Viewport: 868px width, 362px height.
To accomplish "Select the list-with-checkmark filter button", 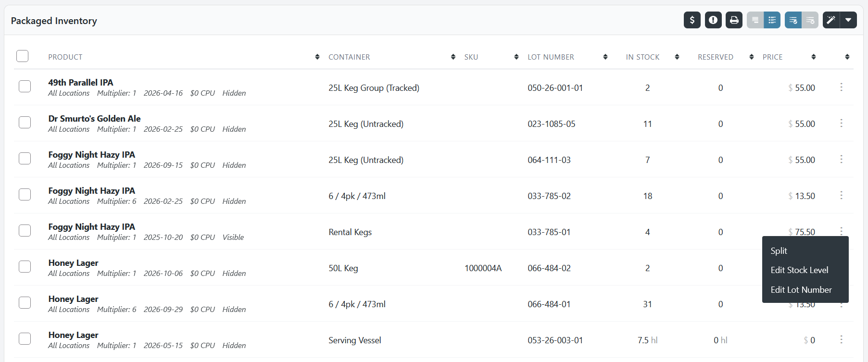I will point(793,20).
